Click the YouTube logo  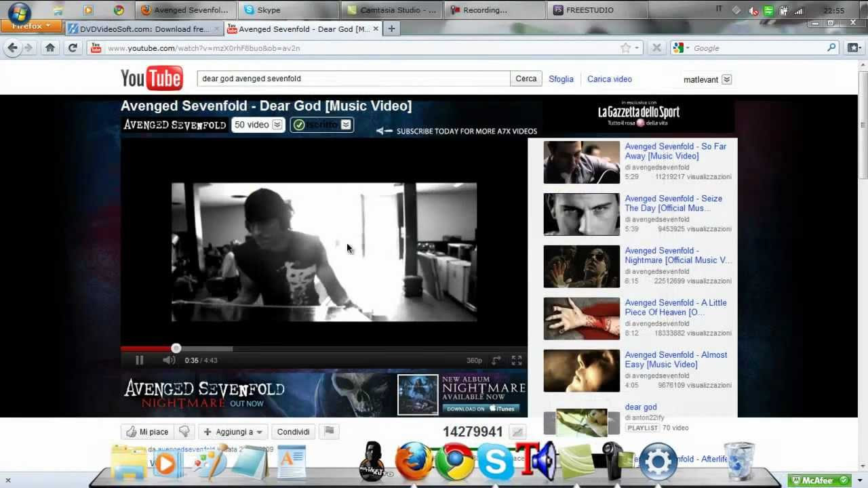pyautogui.click(x=151, y=78)
